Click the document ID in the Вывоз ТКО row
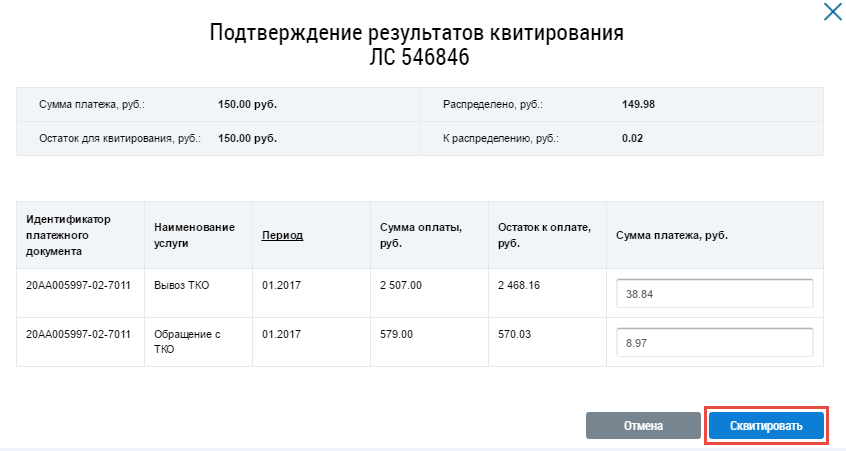846x451 pixels. click(78, 285)
